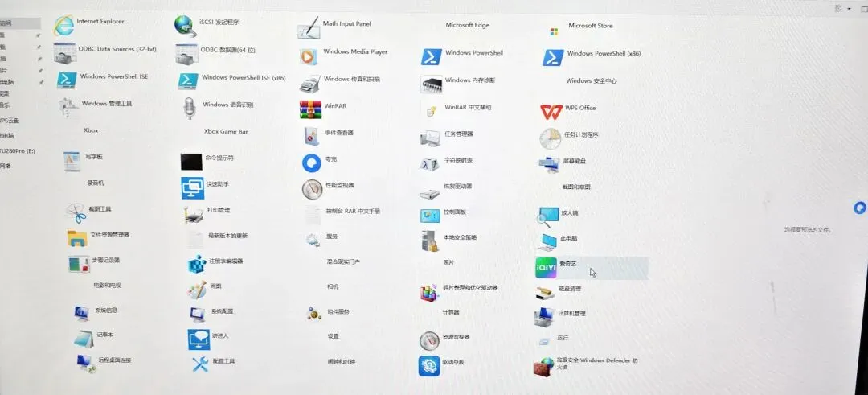Open the 记事本 notepad icon
The width and height of the screenshot is (868, 395).
pos(84,339)
